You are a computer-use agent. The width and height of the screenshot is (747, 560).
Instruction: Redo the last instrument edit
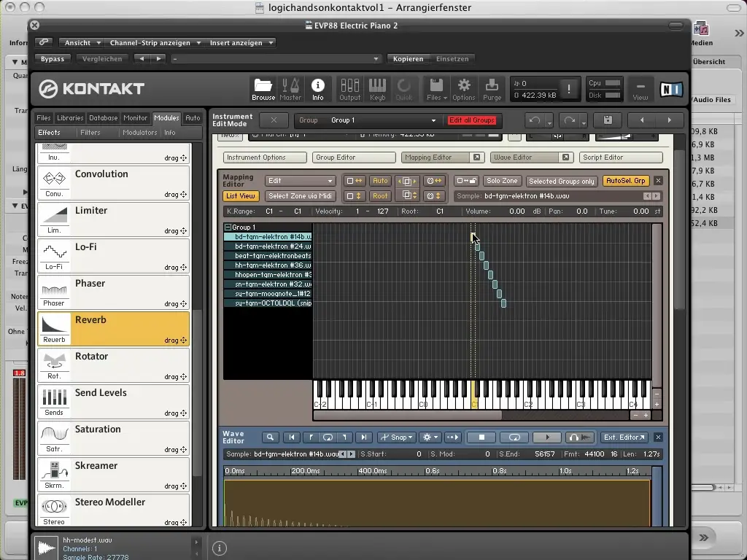[x=569, y=120]
